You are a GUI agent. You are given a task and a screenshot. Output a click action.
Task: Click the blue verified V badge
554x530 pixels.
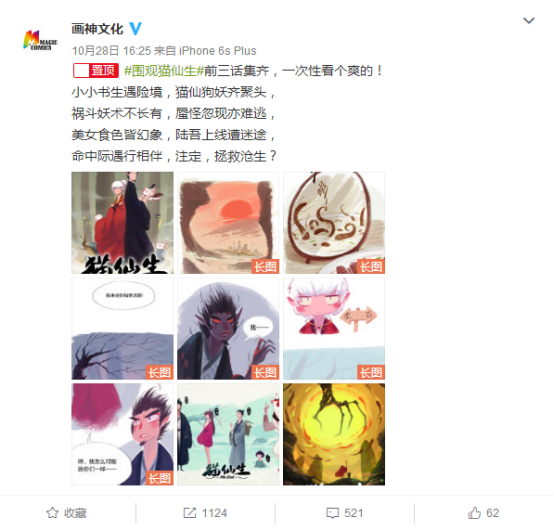(135, 28)
